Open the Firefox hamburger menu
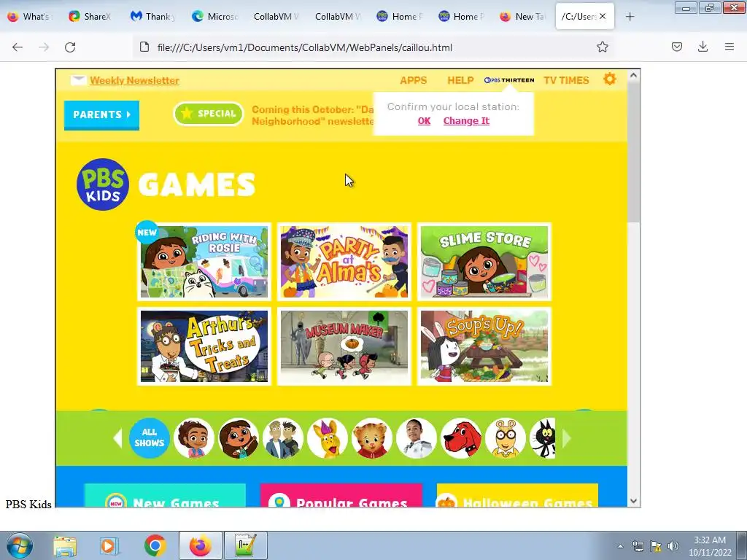 (x=729, y=47)
